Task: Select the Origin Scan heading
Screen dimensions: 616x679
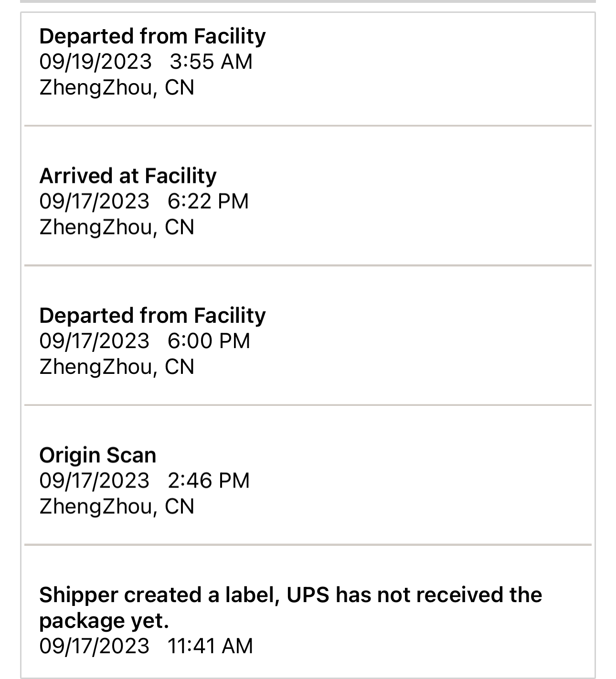Action: (x=97, y=455)
